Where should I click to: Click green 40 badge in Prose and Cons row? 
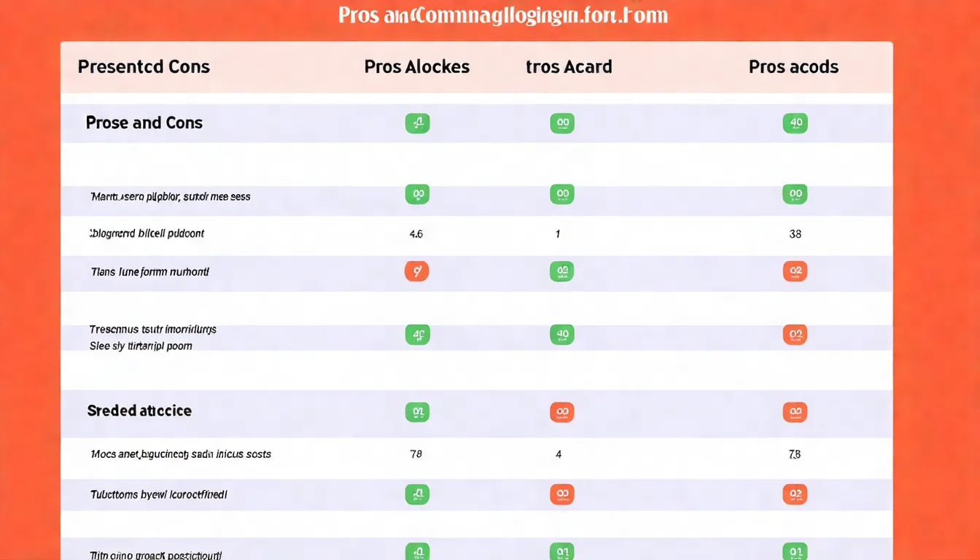click(x=795, y=123)
